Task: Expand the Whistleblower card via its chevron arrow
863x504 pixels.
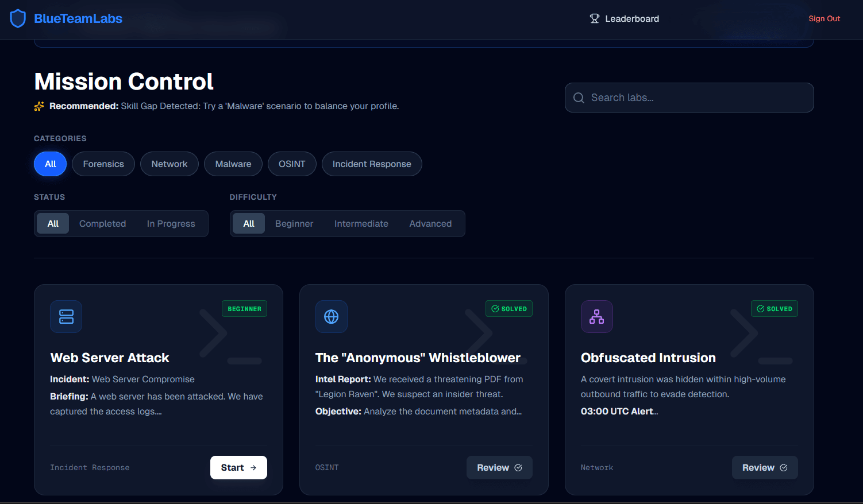Action: (x=479, y=333)
